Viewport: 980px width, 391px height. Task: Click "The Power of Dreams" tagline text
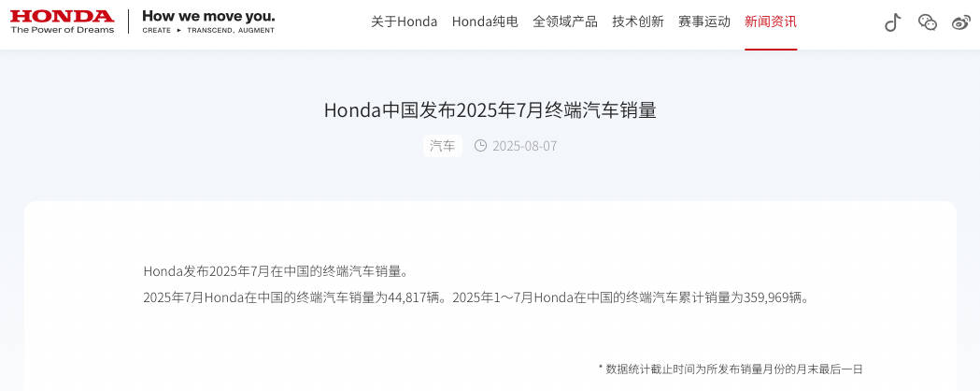(x=62, y=30)
